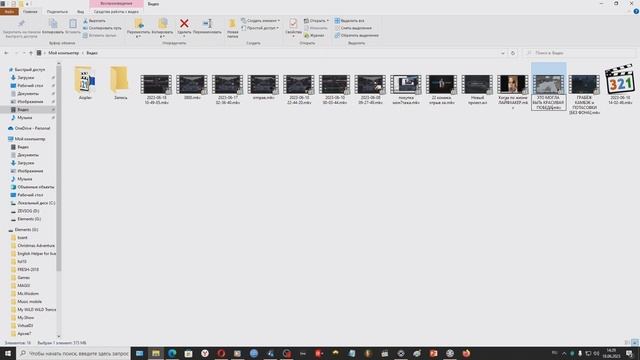
Task: Switch to the Поделиться (Share) ribbon tab
Action: 57,12
